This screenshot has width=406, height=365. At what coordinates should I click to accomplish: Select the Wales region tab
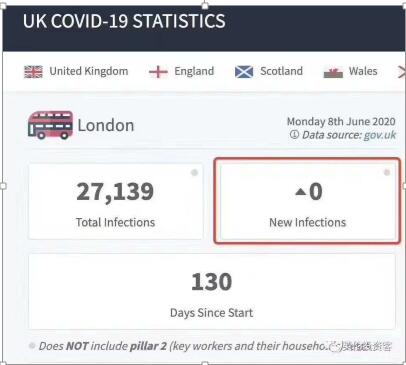coord(351,71)
